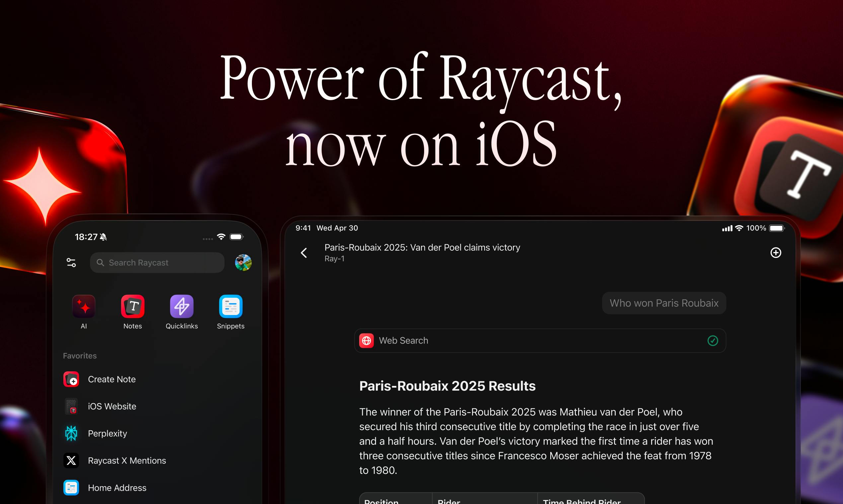Tap the 100% battery percentage

(756, 228)
